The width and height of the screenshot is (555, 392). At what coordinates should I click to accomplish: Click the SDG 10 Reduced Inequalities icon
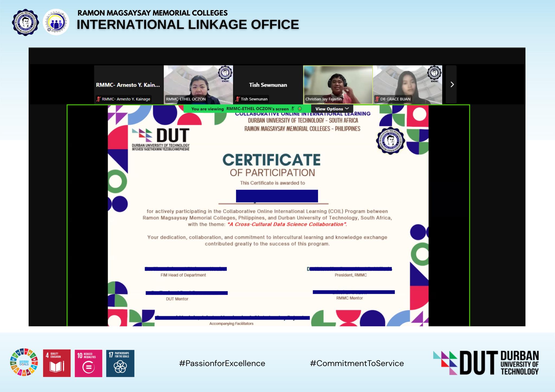pos(88,363)
